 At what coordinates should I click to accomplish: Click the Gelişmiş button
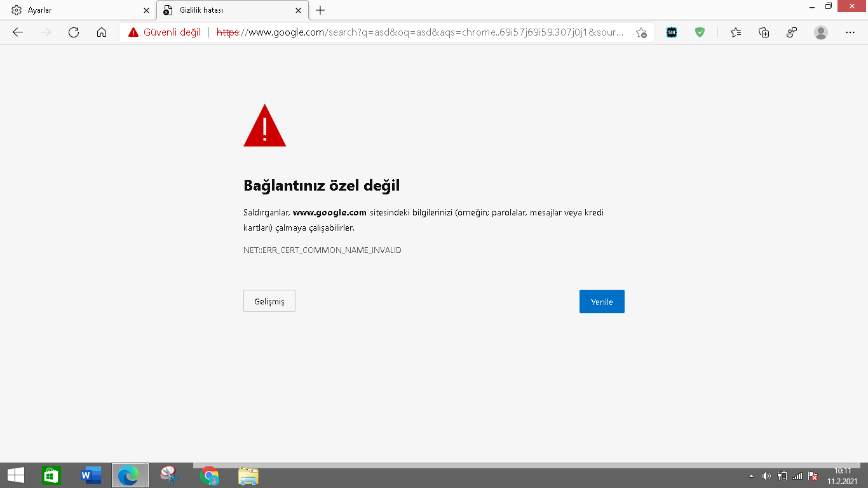coord(269,301)
